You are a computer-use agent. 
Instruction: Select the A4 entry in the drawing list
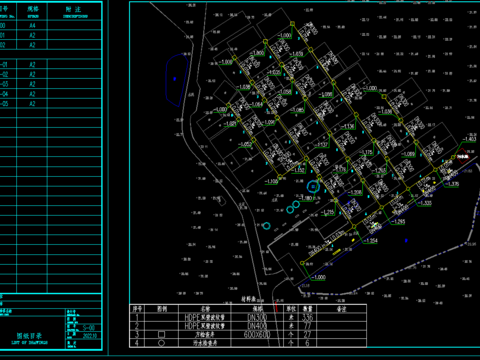click(32, 25)
